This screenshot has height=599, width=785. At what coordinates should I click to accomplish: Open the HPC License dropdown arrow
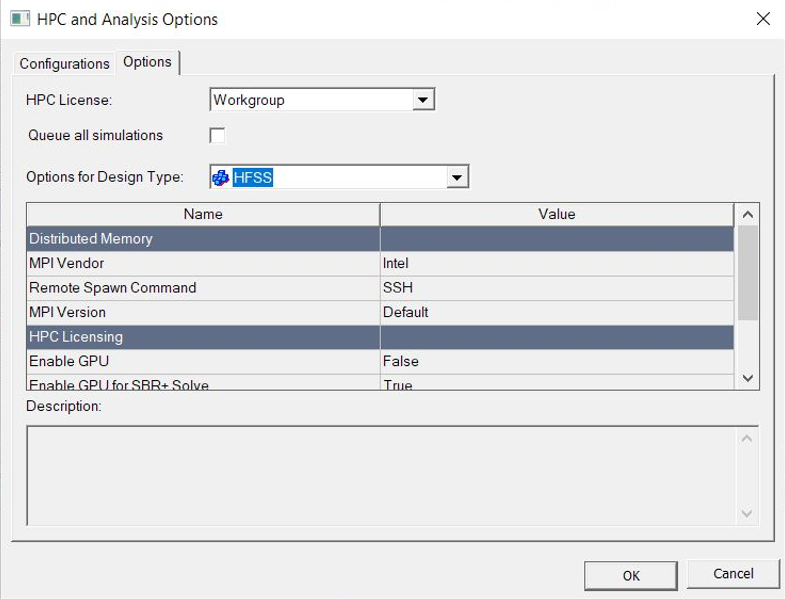(x=423, y=100)
